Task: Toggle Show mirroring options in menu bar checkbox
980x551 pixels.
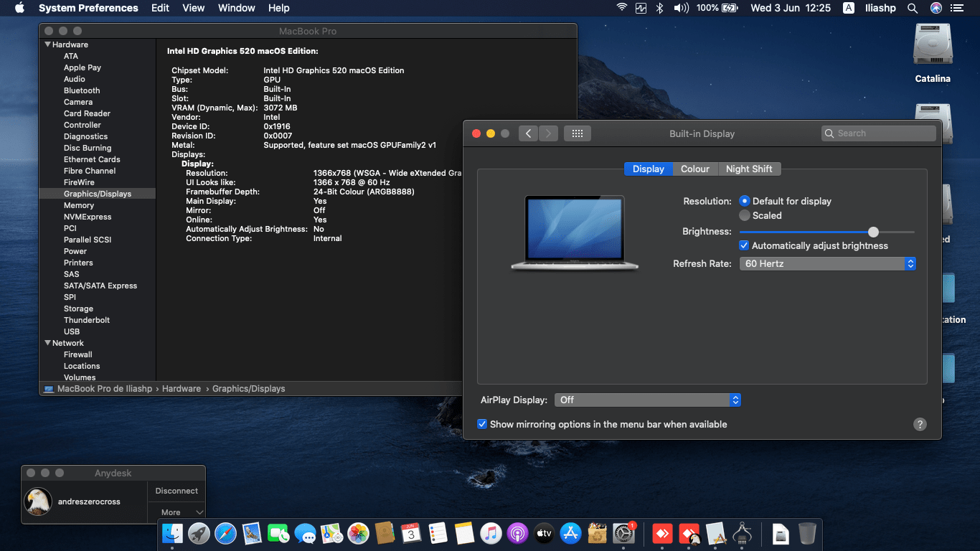Action: pos(482,424)
